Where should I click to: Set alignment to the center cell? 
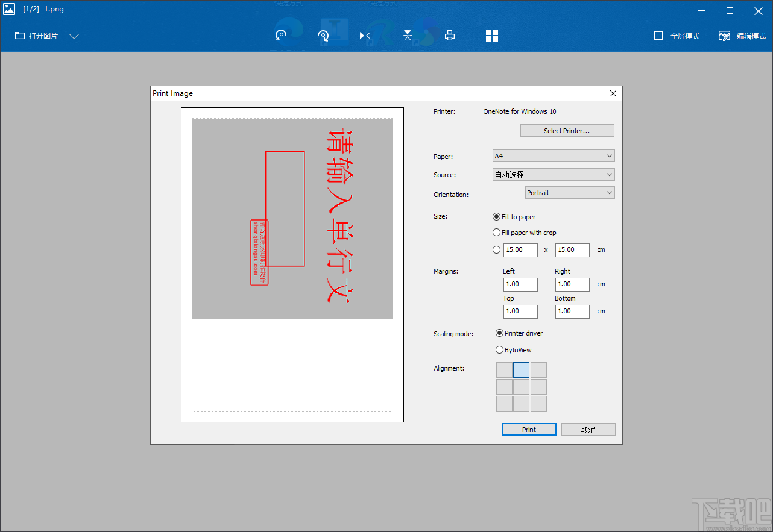[522, 387]
